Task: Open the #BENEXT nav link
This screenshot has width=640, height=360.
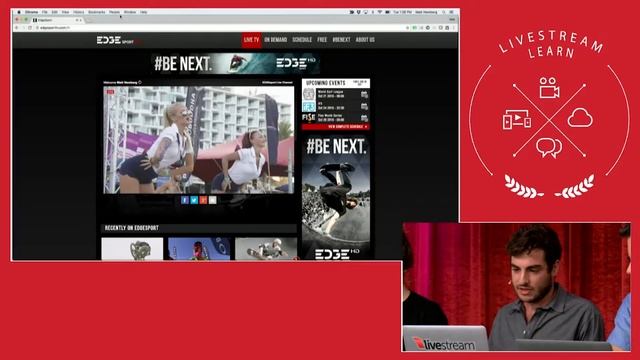Action: (341, 40)
